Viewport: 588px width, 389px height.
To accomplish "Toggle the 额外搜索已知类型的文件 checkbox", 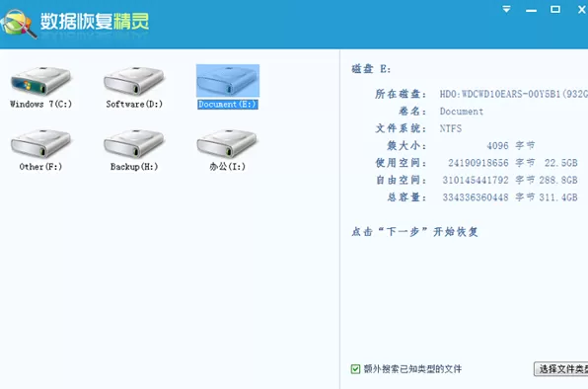I will [355, 369].
